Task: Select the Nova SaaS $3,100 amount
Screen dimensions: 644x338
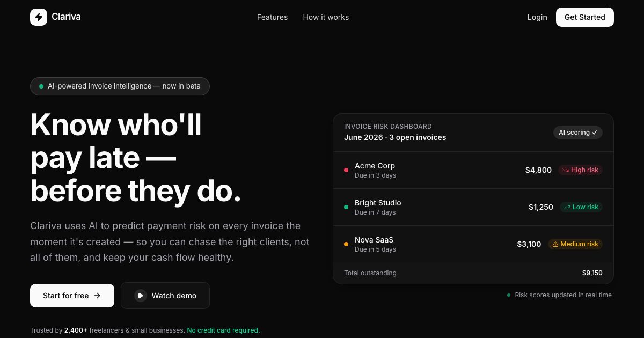Action: point(529,244)
